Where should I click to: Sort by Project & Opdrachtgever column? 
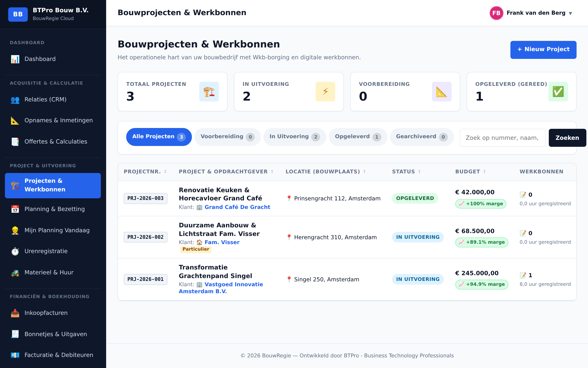(x=226, y=172)
